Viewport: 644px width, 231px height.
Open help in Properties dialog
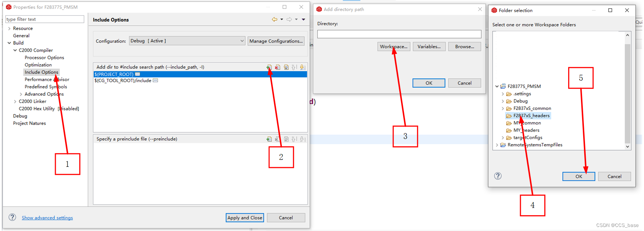(x=12, y=217)
